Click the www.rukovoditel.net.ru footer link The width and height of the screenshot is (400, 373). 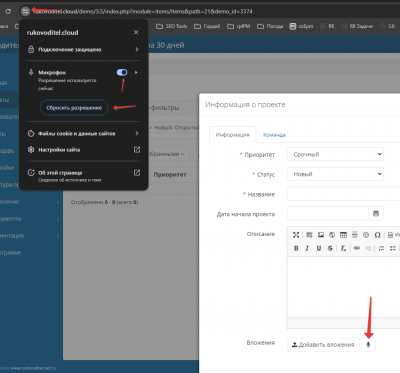[x=33, y=368]
